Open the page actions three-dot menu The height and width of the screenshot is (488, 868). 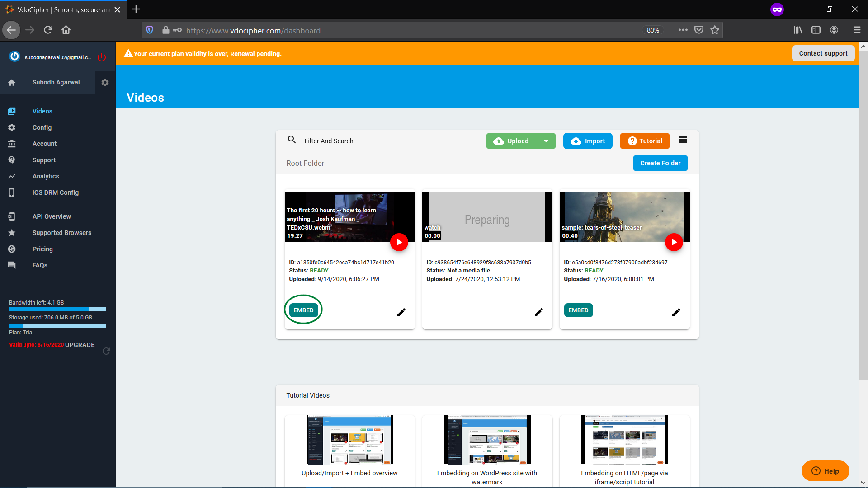click(683, 30)
